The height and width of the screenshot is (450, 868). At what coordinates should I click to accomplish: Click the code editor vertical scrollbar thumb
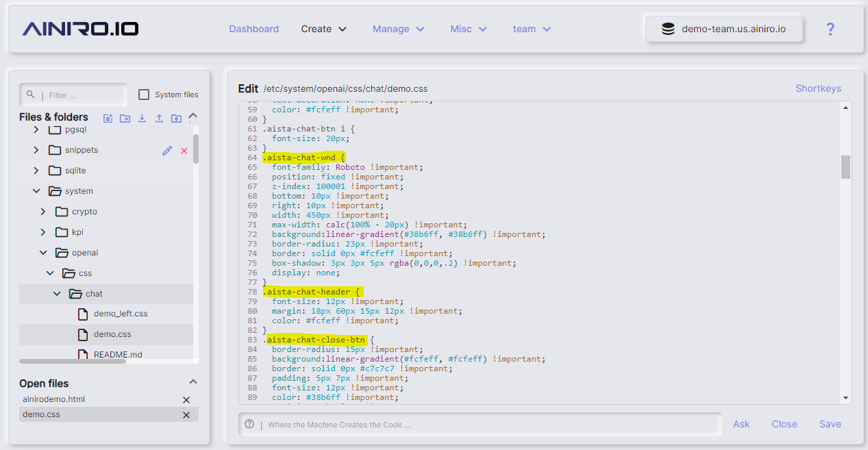coord(846,167)
